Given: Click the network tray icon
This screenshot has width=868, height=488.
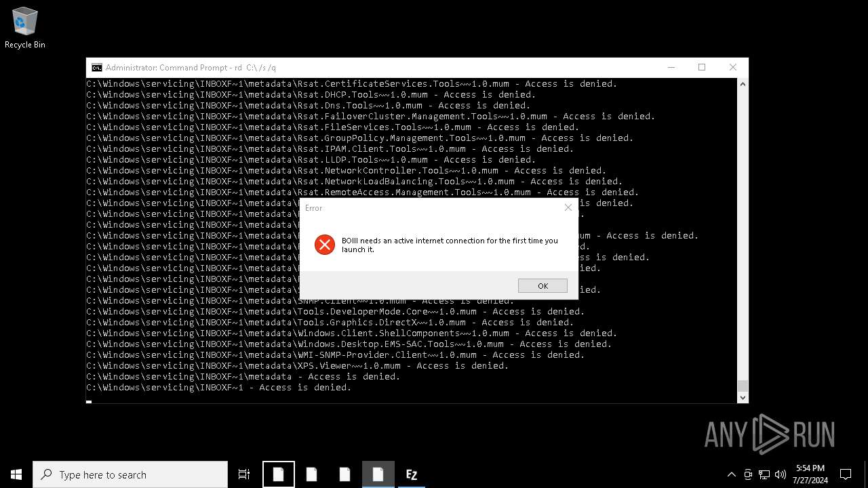Looking at the screenshot, I should click(x=764, y=474).
